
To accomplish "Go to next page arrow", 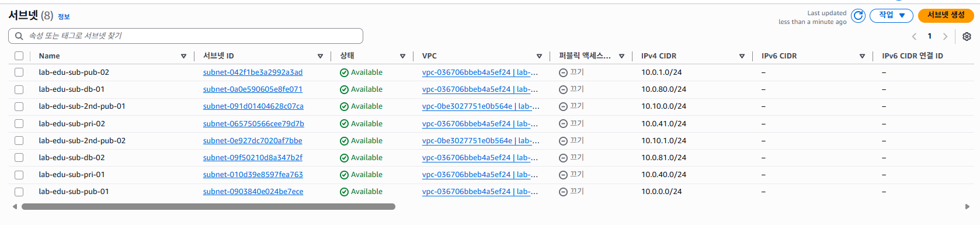I will coord(945,36).
